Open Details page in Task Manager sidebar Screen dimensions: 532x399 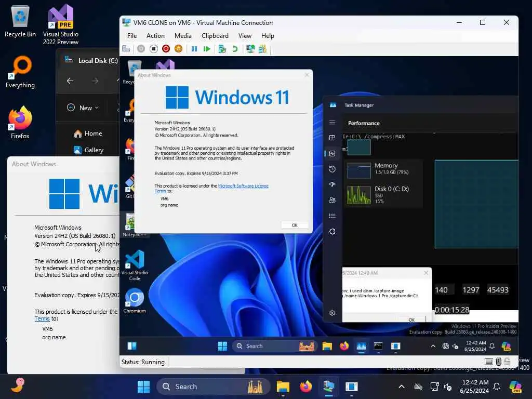click(x=332, y=216)
